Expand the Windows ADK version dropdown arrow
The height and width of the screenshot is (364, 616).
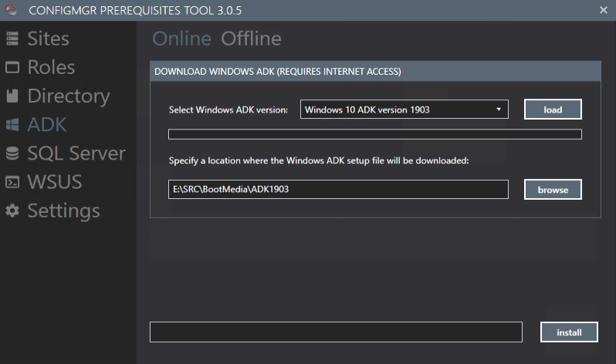[x=499, y=110]
